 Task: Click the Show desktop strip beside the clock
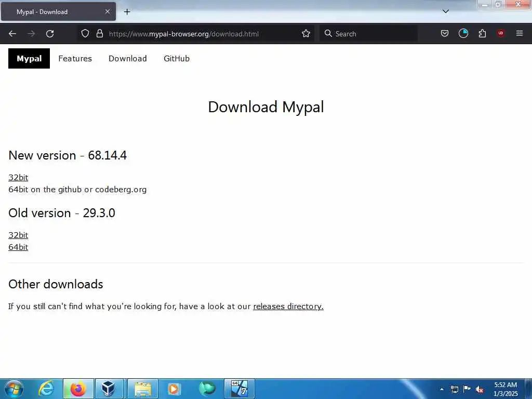coord(528,389)
